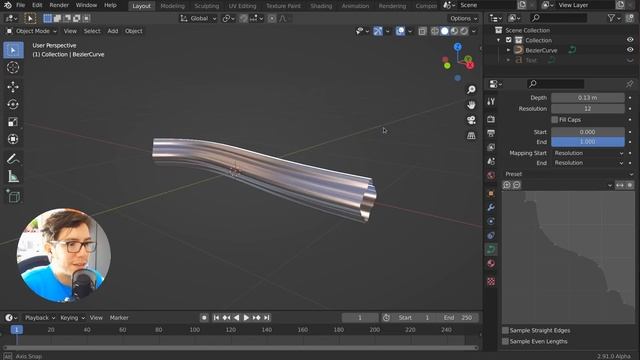Click the pan view hand icon
Viewport: 640px width, 360px height.
click(x=471, y=105)
